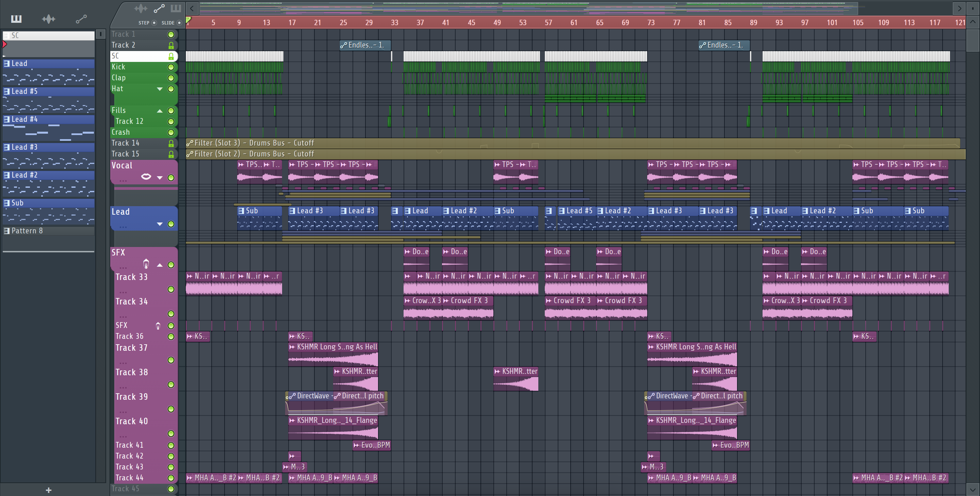Select the SC track header

pos(144,56)
